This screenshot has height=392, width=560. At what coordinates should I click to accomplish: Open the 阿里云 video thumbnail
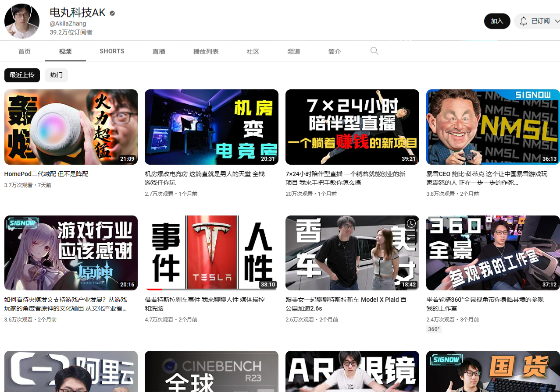71,371
